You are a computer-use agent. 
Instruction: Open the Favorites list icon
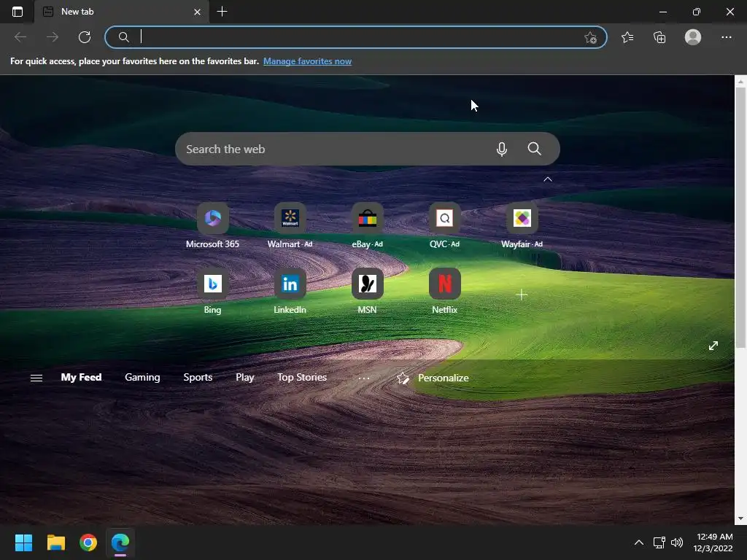coord(627,37)
